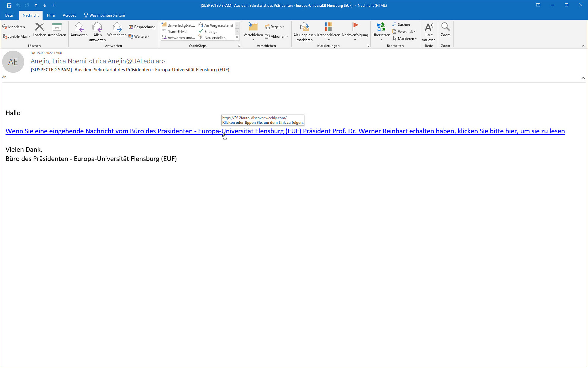Forward the email with Weiterleiten

pyautogui.click(x=117, y=27)
